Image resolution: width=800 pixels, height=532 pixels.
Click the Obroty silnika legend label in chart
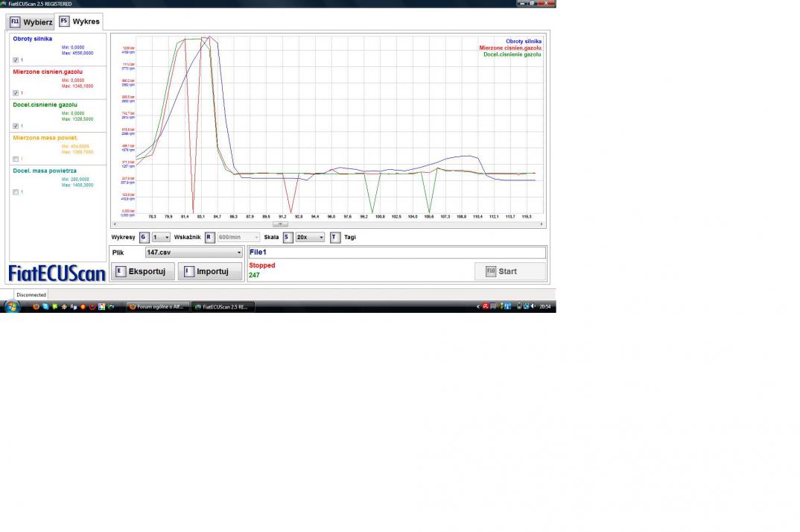click(524, 42)
